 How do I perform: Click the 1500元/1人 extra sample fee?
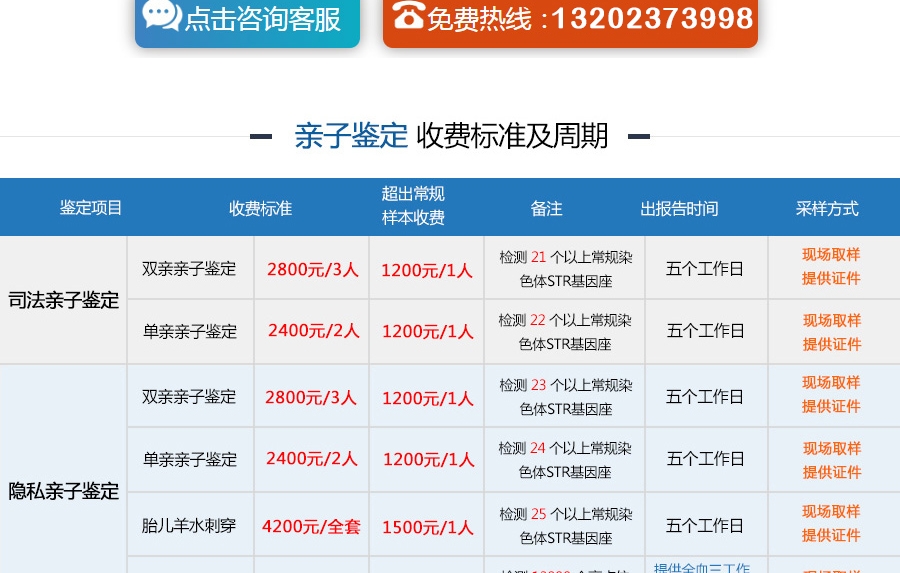pos(428,528)
